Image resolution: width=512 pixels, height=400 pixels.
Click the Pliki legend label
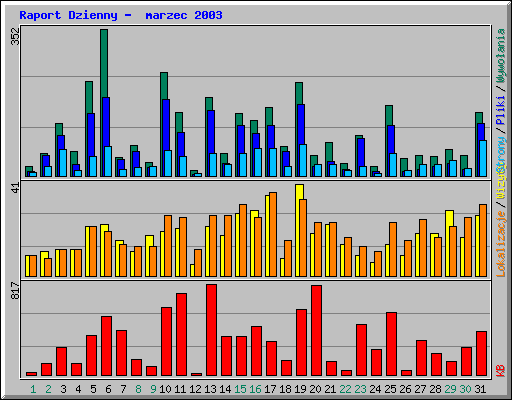[501, 110]
